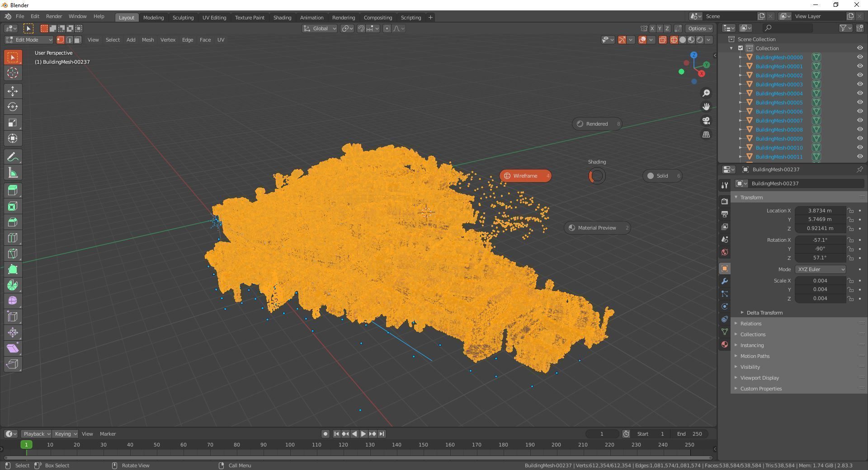Switch perspective/orthographic with the grid gizmo
868x470 pixels.
(x=706, y=135)
